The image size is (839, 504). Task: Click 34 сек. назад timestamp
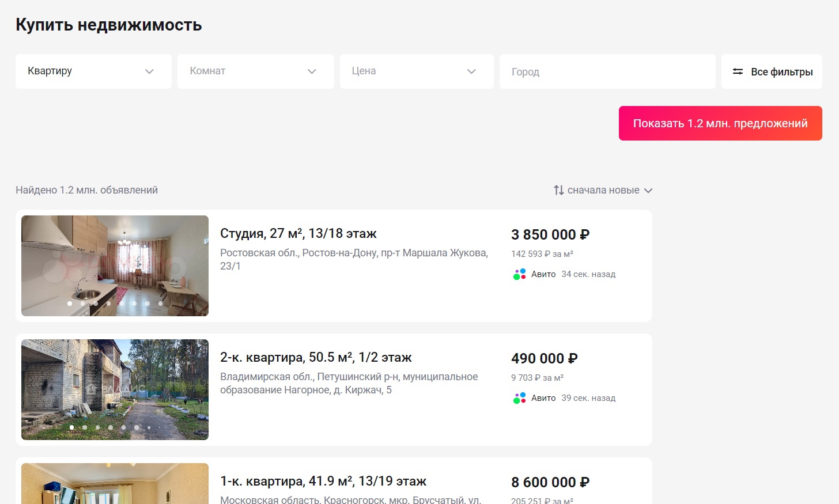[x=588, y=274]
